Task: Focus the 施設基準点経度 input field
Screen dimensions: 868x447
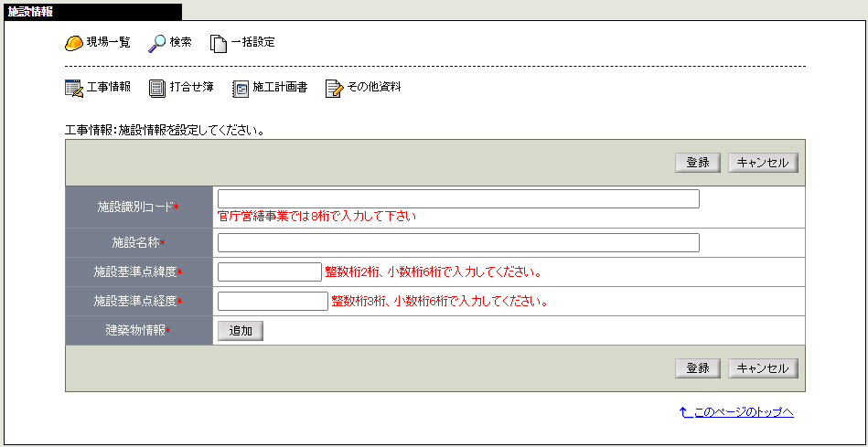Action: point(273,301)
